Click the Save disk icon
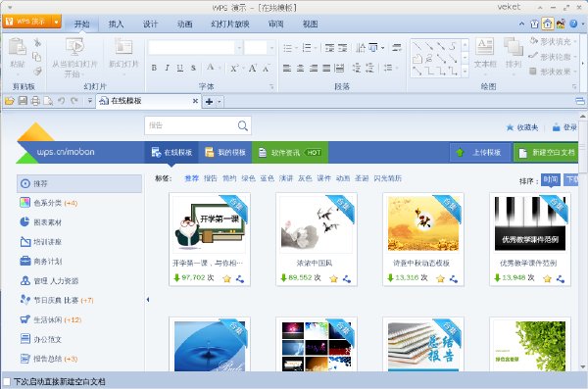588x389 pixels. click(23, 101)
